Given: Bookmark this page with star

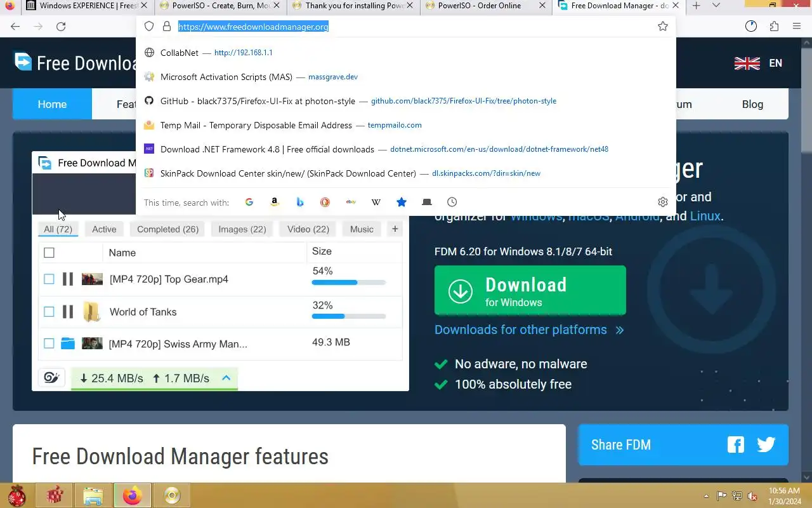Looking at the screenshot, I should coord(663,27).
